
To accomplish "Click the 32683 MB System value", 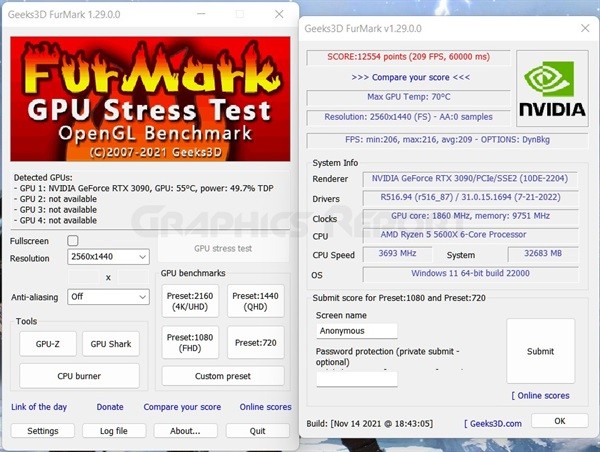I will (x=543, y=254).
